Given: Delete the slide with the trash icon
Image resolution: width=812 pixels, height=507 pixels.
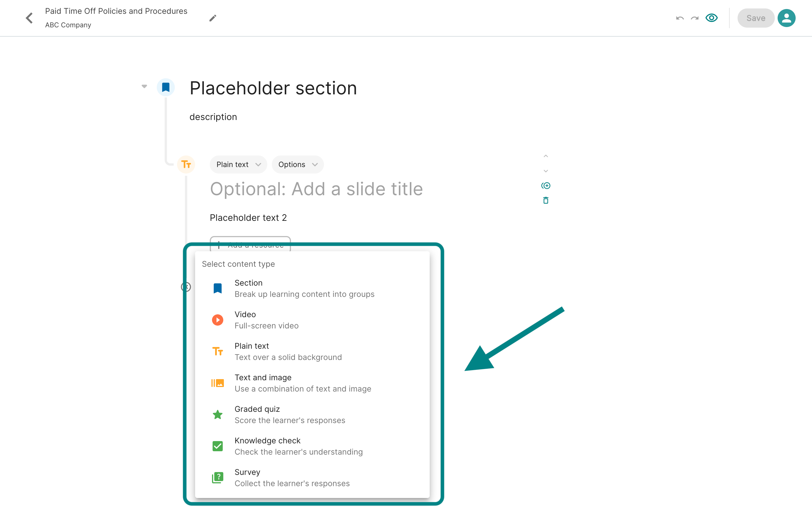Looking at the screenshot, I should tap(546, 200).
